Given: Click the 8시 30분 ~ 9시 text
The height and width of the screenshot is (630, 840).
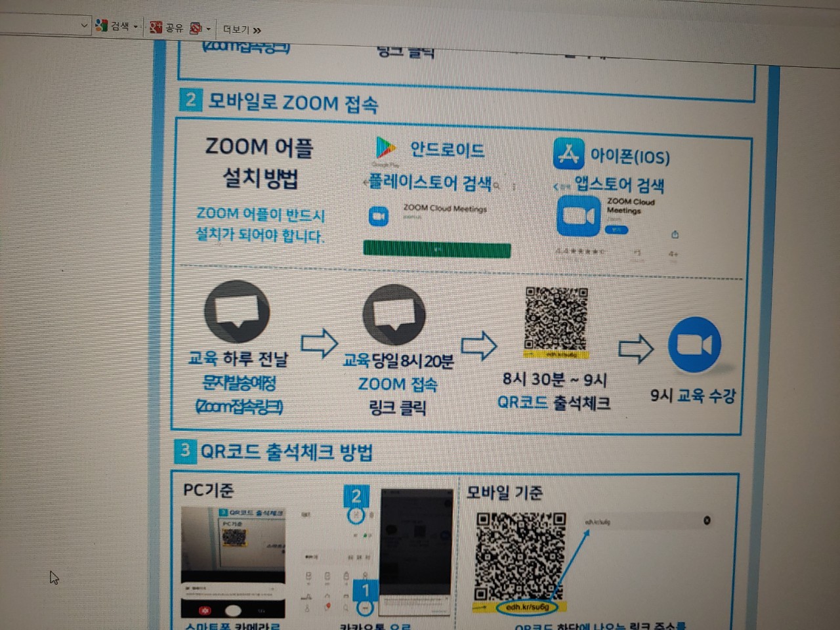Looking at the screenshot, I should tap(555, 379).
